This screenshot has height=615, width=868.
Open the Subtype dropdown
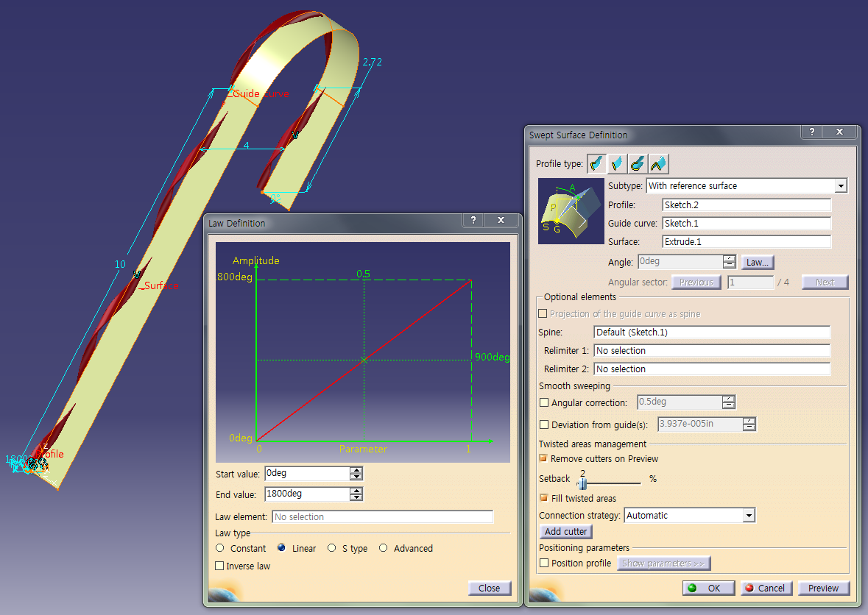[841, 185]
